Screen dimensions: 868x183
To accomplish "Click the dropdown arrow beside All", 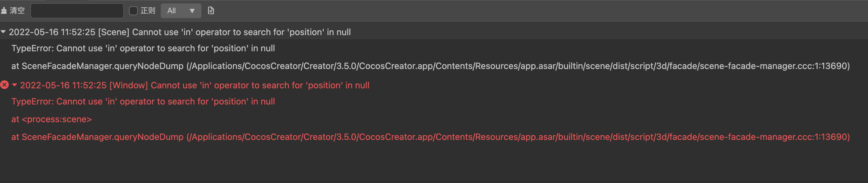I will click(x=192, y=11).
